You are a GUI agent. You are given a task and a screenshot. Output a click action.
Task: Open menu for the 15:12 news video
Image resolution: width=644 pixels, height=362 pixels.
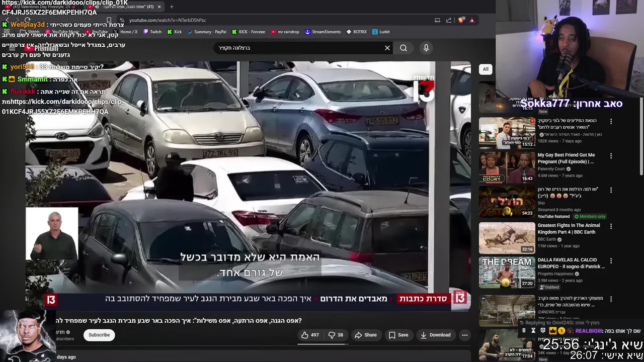pyautogui.click(x=611, y=121)
